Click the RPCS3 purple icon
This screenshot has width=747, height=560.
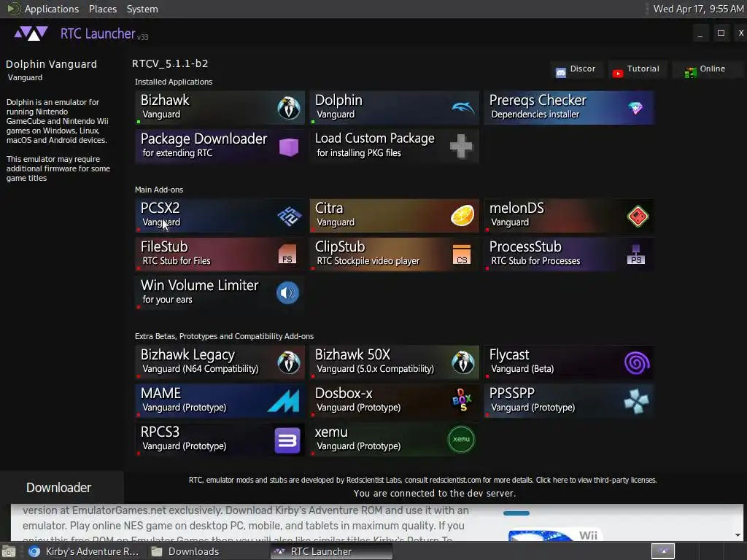(287, 440)
